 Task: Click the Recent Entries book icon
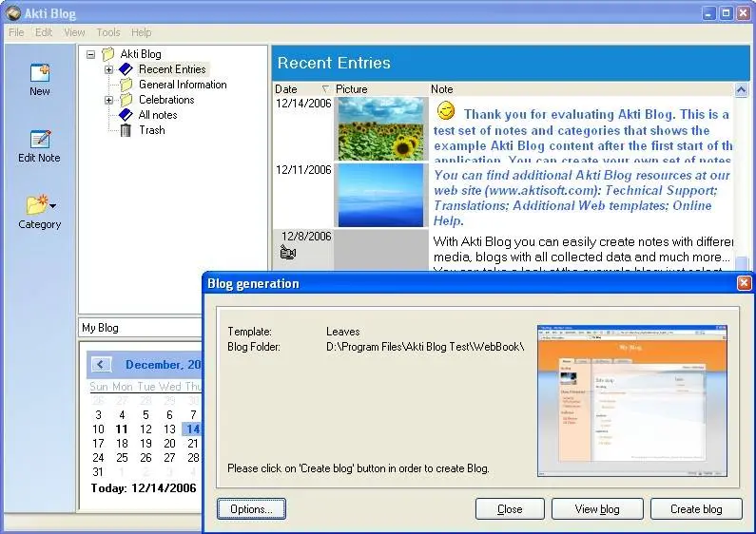(x=126, y=69)
